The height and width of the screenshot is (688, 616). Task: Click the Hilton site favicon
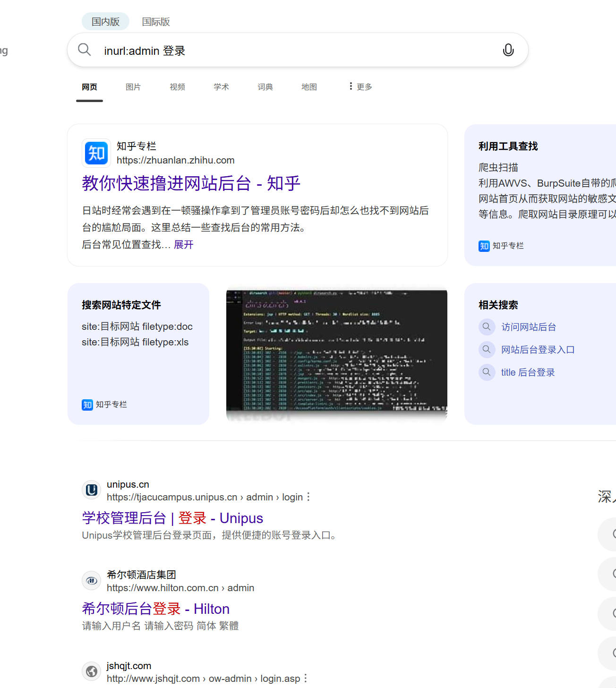[92, 581]
